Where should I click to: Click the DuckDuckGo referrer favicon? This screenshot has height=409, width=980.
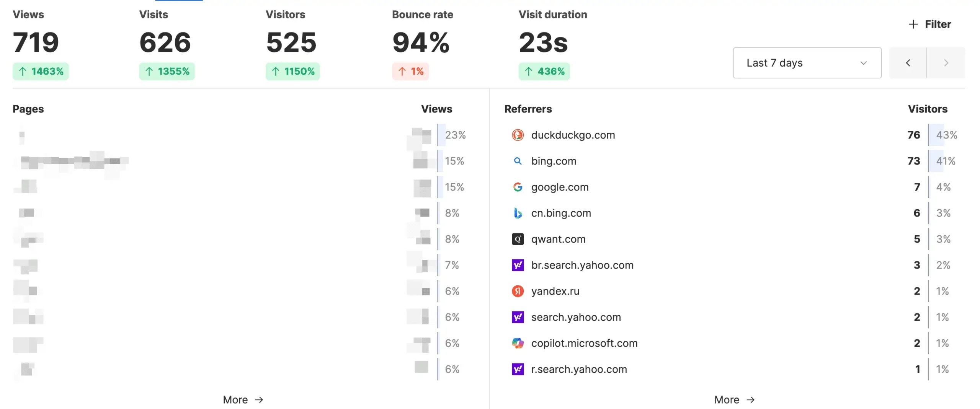pos(518,135)
